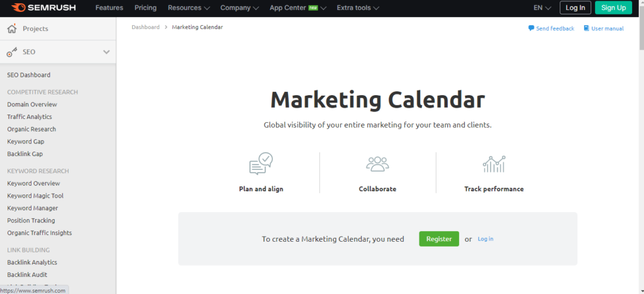644x294 pixels.
Task: Click the green Register button
Action: coord(439,239)
